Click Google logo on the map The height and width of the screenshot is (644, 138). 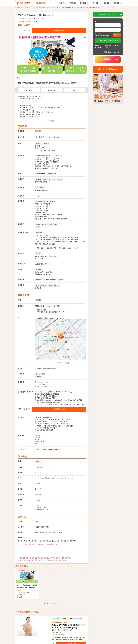click(39, 358)
